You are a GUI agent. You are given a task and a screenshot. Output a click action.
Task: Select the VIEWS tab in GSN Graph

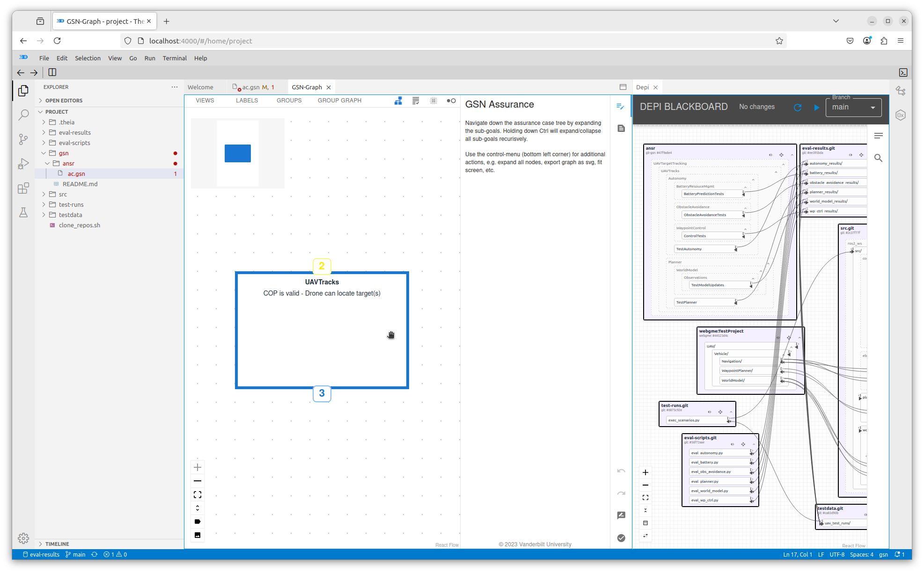pyautogui.click(x=205, y=101)
